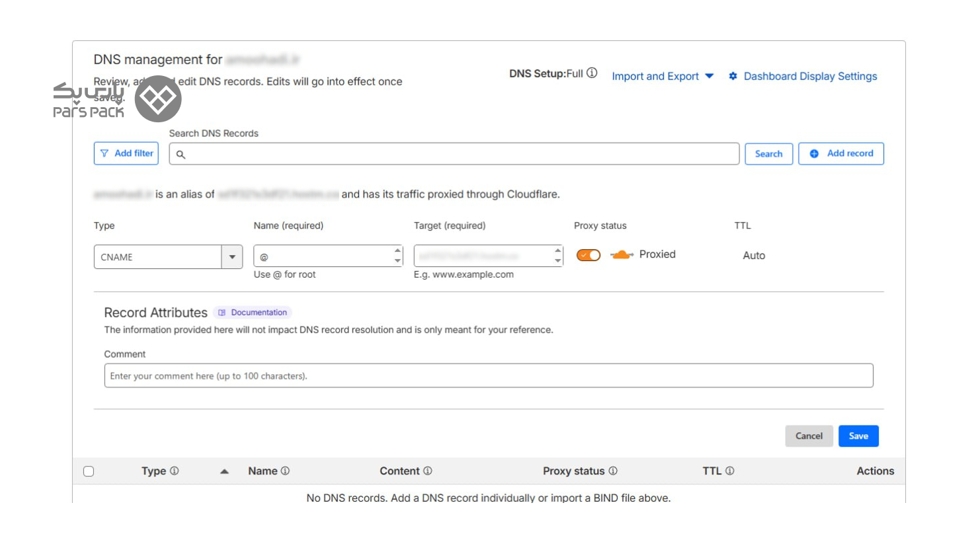Focus the Comment text field
The width and height of the screenshot is (980, 540).
[x=488, y=376]
